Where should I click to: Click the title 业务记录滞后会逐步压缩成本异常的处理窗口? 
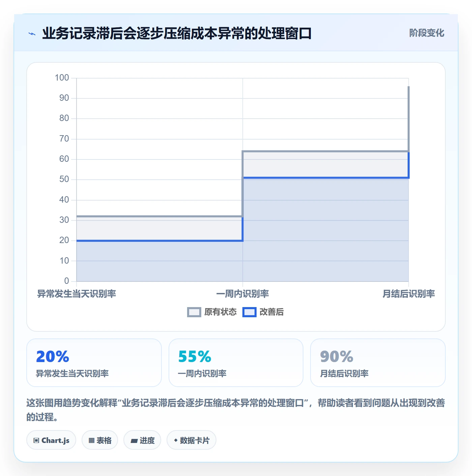coord(177,33)
